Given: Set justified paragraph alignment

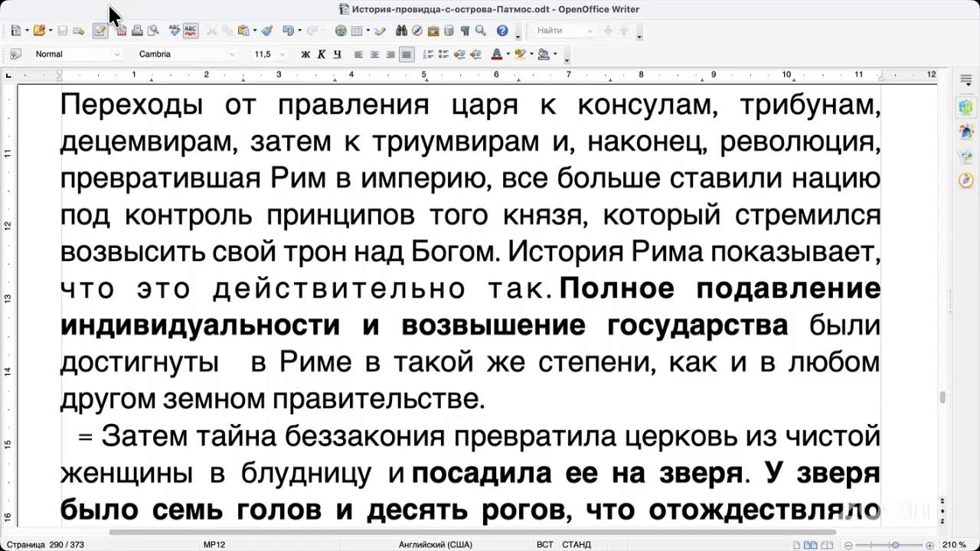Looking at the screenshot, I should (x=407, y=54).
